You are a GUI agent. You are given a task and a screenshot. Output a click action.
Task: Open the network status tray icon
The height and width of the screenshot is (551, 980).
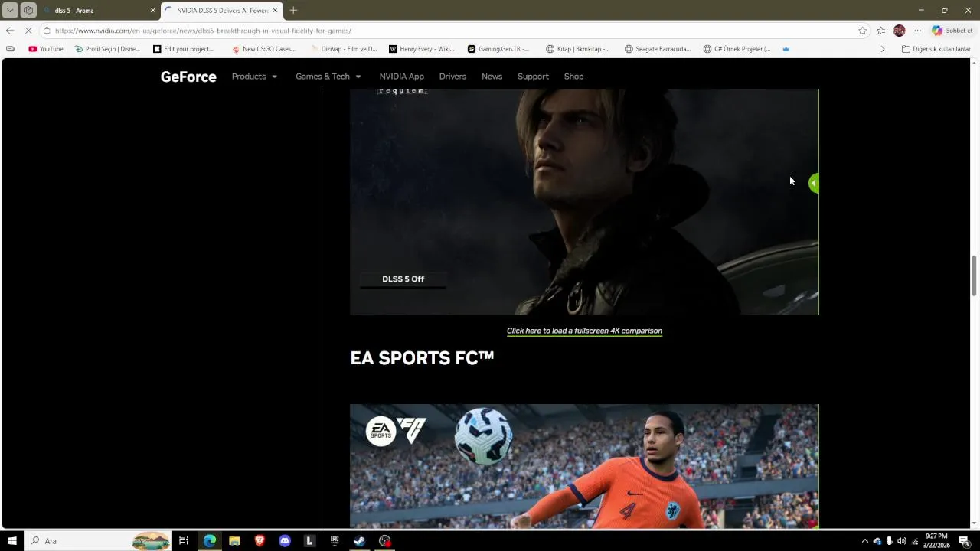pyautogui.click(x=915, y=541)
